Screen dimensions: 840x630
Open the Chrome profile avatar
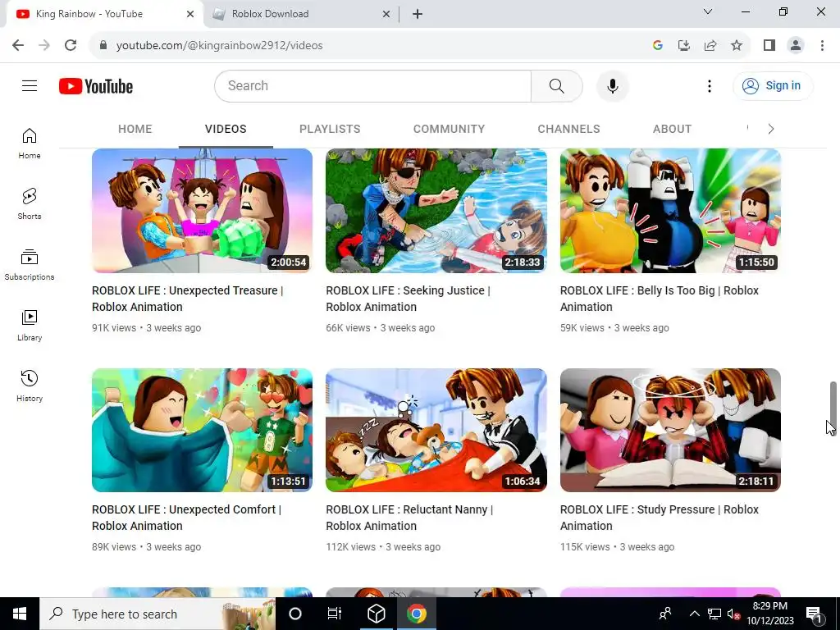tap(796, 45)
